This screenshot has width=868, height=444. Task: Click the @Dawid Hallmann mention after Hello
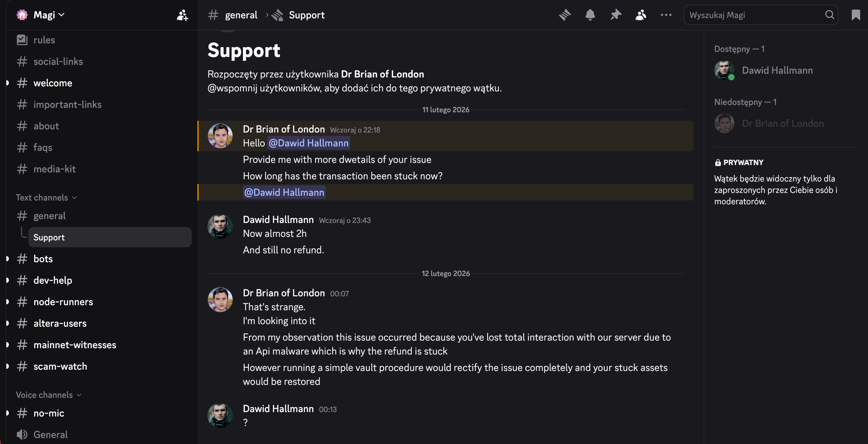[308, 143]
